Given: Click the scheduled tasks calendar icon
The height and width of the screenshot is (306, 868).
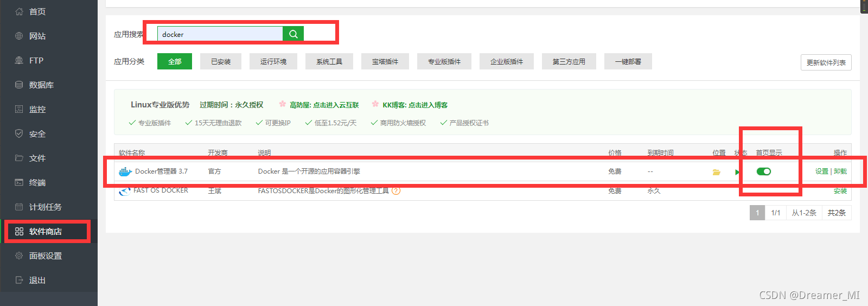Looking at the screenshot, I should pos(19,207).
